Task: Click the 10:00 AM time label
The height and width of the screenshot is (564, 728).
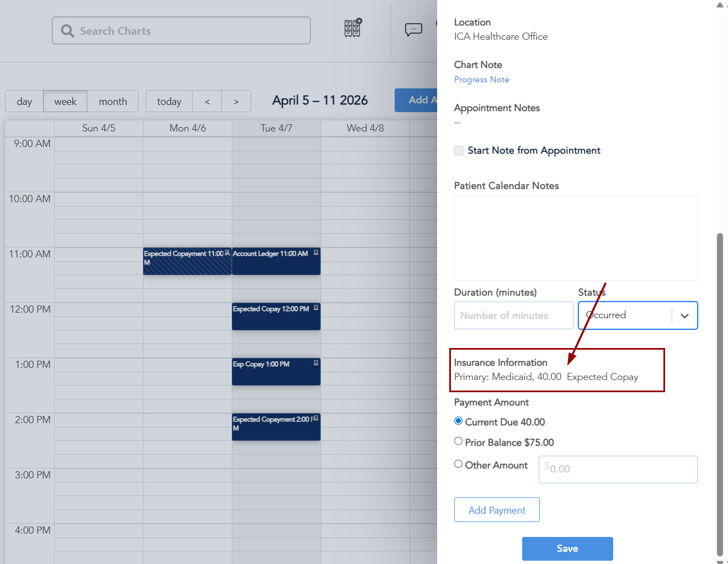Action: point(30,199)
